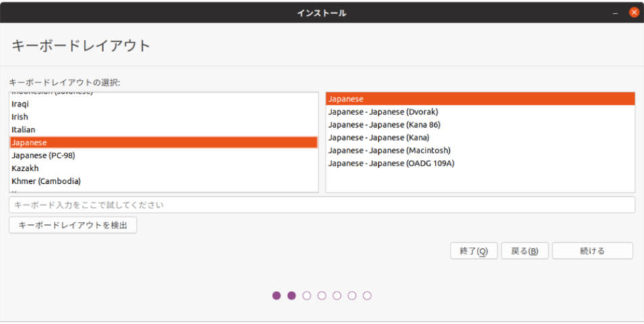The image size is (644, 324).
Task: Select Italian keyboard layout
Action: pos(164,129)
